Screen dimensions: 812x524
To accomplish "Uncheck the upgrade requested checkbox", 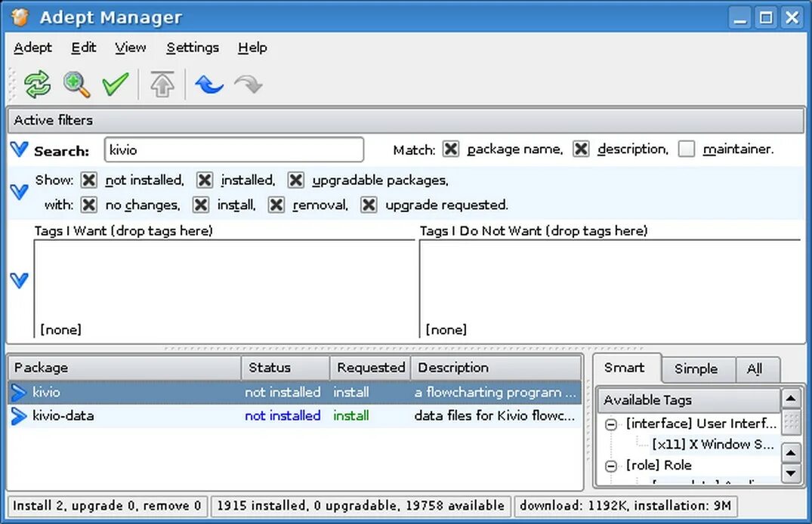I will coord(369,205).
